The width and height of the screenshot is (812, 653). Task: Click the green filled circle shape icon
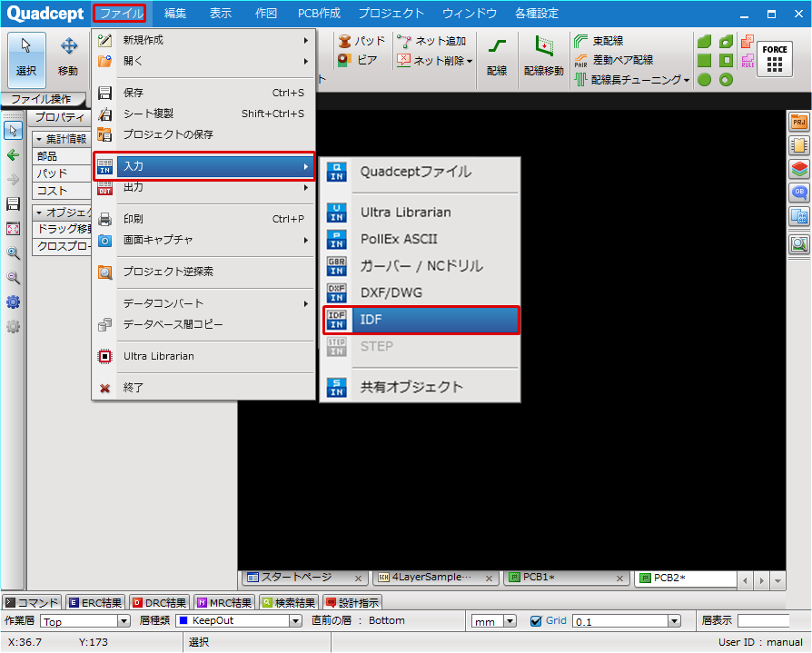704,80
